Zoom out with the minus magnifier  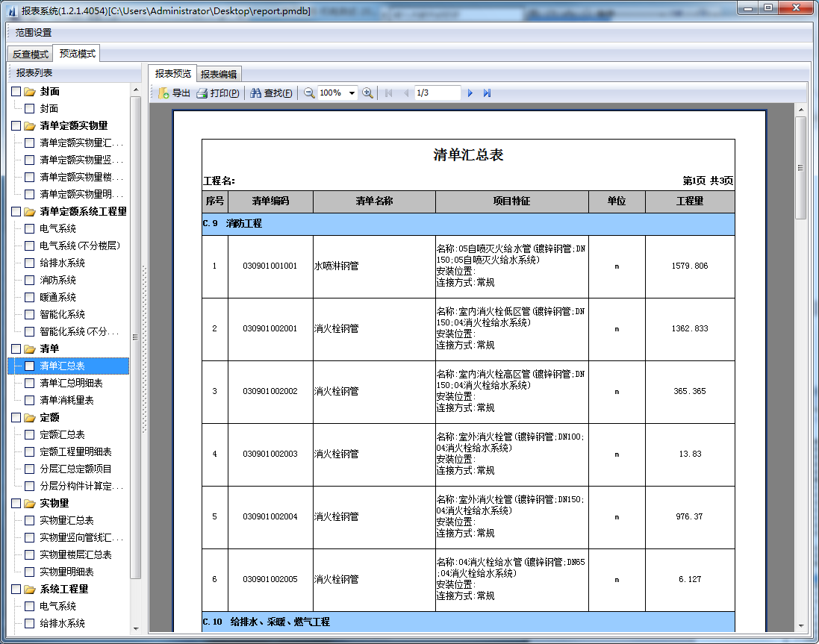[x=308, y=93]
